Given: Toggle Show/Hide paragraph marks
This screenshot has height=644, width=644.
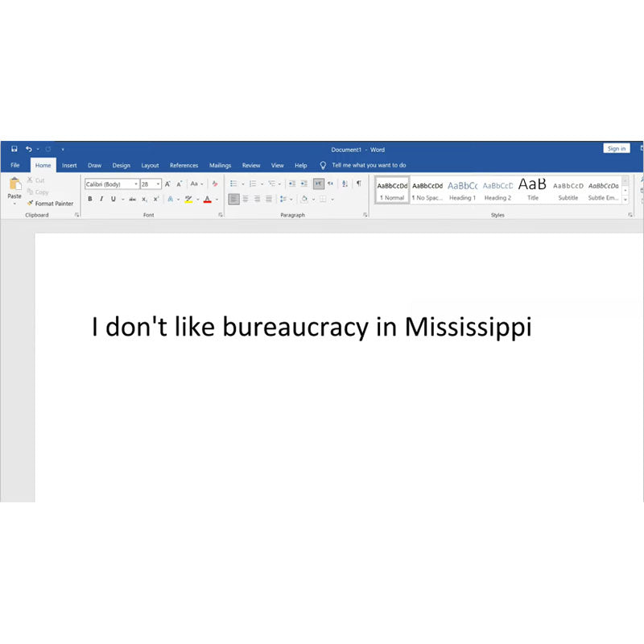Looking at the screenshot, I should coord(358,184).
